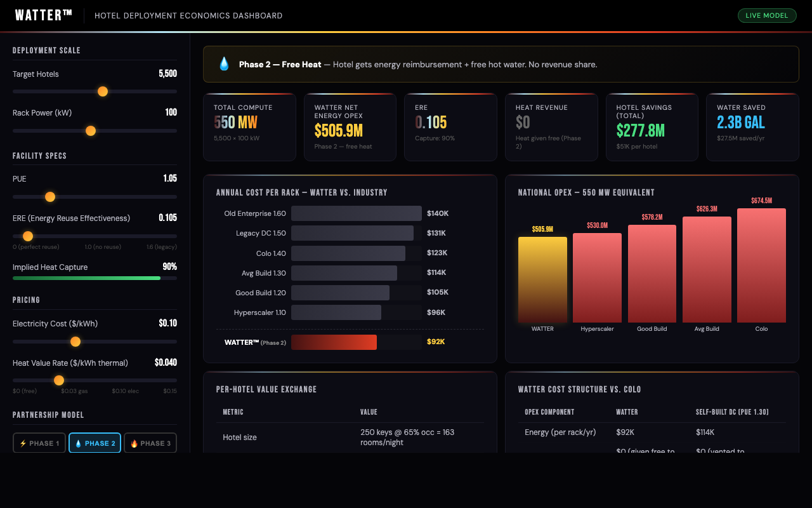Click the PUE slider handle
The image size is (812, 508).
pos(50,197)
